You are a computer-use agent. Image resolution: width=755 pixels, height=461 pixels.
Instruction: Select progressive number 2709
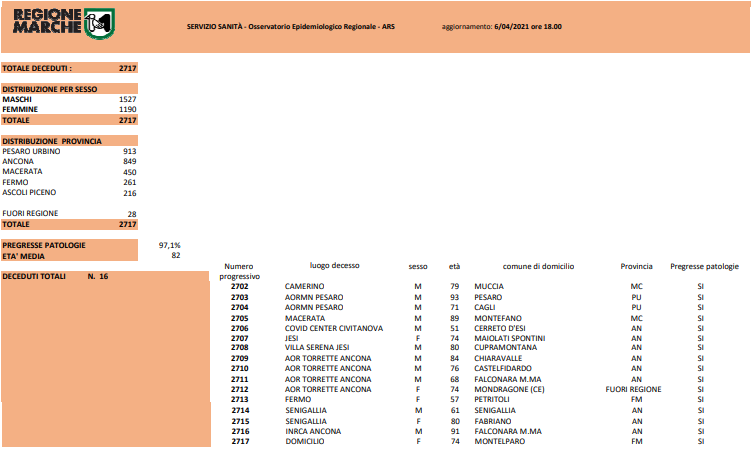click(x=239, y=358)
